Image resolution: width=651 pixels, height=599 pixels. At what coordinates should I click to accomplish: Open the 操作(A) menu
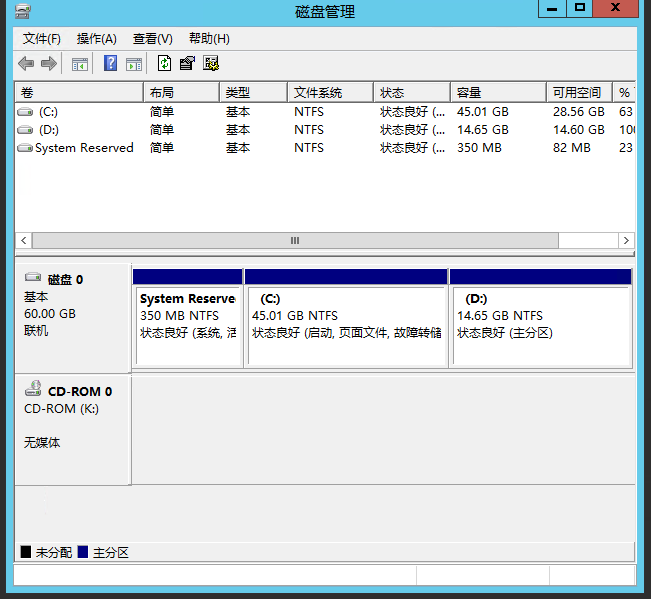(96, 39)
